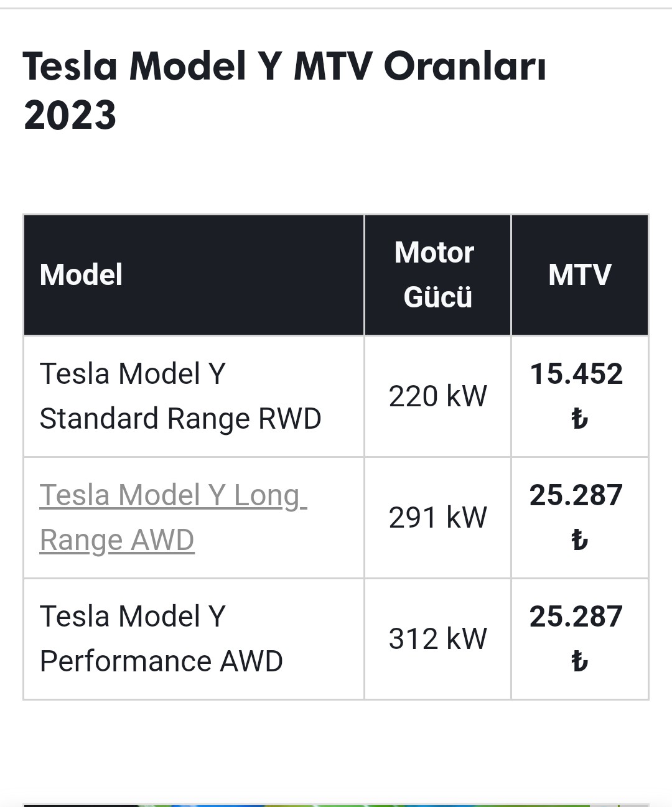
Task: Click the lira symbol in Performance AWD row
Action: [579, 661]
